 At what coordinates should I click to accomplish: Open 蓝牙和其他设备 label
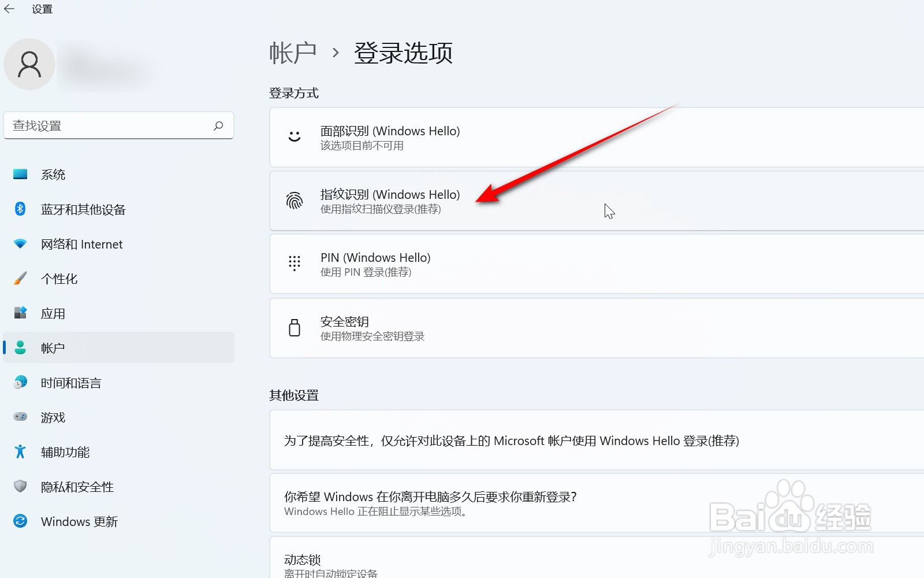83,209
